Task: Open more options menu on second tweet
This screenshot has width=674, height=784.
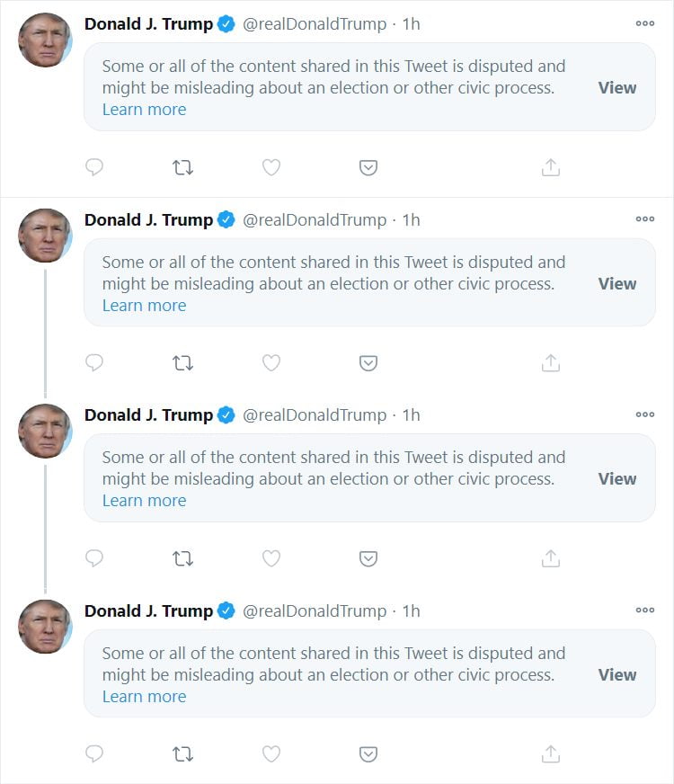Action: (x=644, y=218)
